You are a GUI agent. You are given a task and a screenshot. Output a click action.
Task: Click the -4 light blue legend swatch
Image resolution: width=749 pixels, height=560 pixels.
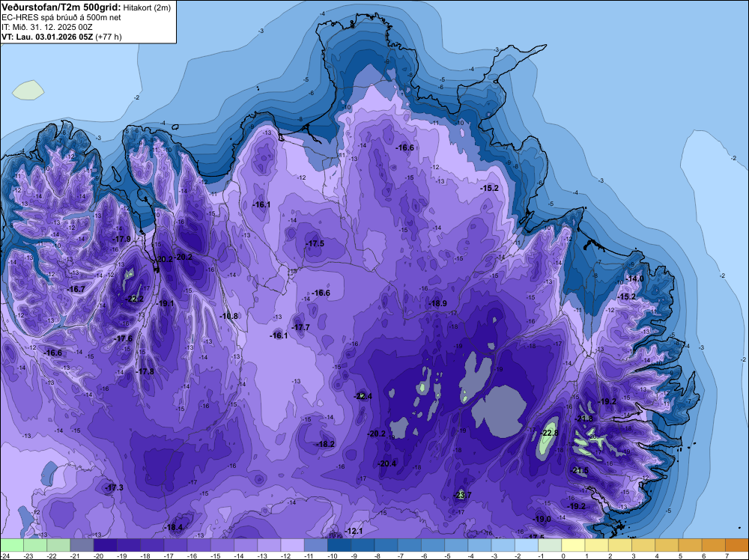(x=480, y=545)
